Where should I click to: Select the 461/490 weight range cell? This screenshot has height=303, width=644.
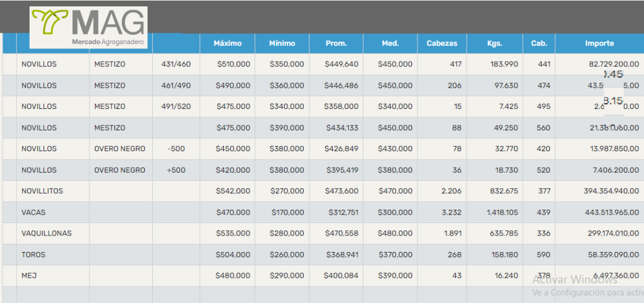(176, 85)
